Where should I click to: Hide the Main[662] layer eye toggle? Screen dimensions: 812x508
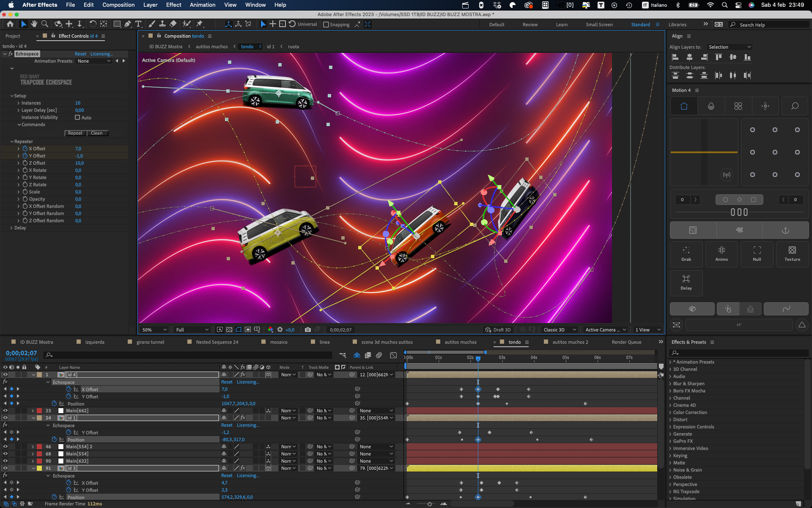click(5, 411)
